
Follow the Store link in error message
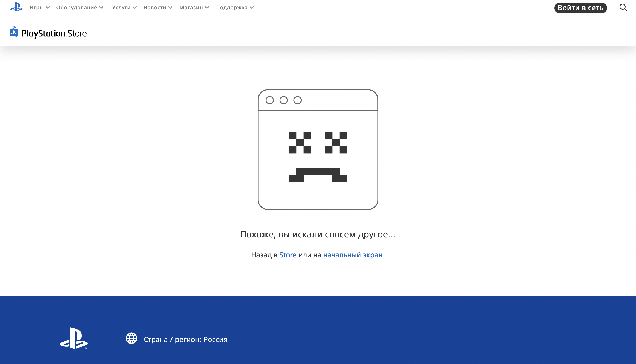pyautogui.click(x=288, y=255)
